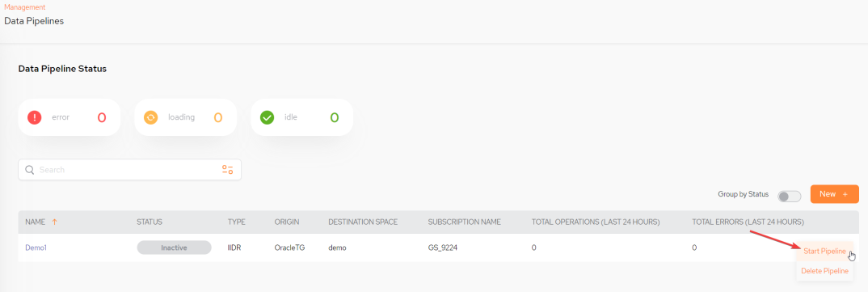Select the error count card

pyautogui.click(x=70, y=117)
